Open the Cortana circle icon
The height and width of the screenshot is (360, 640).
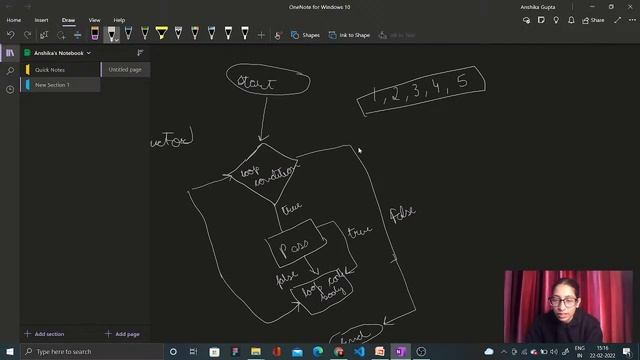click(x=173, y=351)
